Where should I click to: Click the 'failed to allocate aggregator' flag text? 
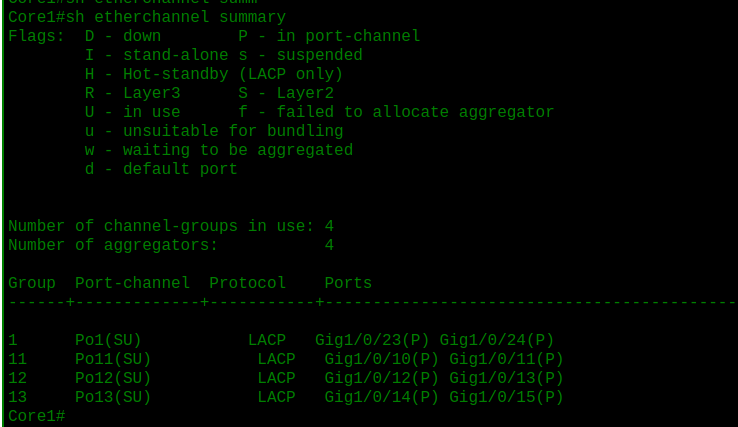[416, 112]
